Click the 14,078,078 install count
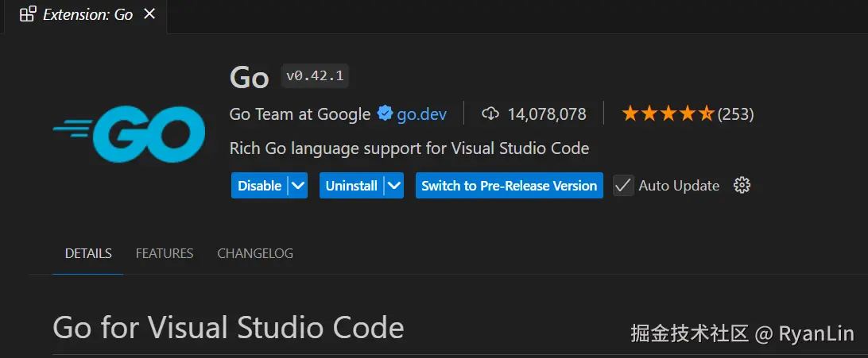Viewport: 868px width, 358px height. click(547, 114)
